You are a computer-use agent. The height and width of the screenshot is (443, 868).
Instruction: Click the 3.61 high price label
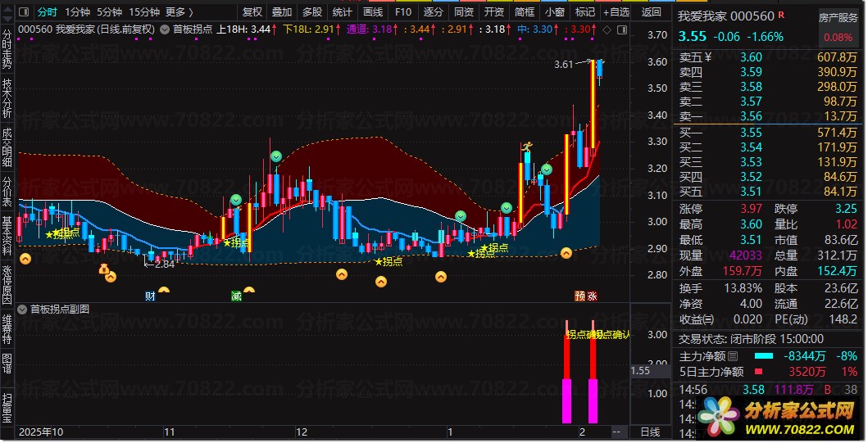564,64
